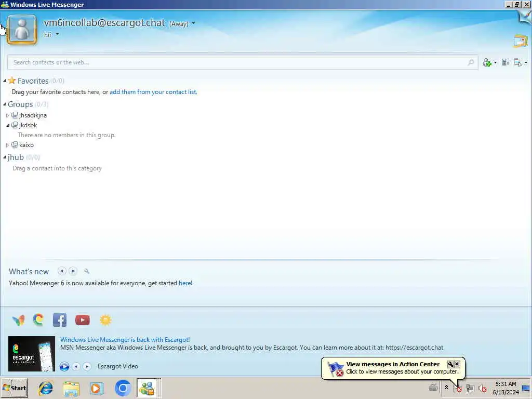Viewport: 532px width, 399px height.
Task: Expand the jhsadikjna group
Action: point(7,115)
